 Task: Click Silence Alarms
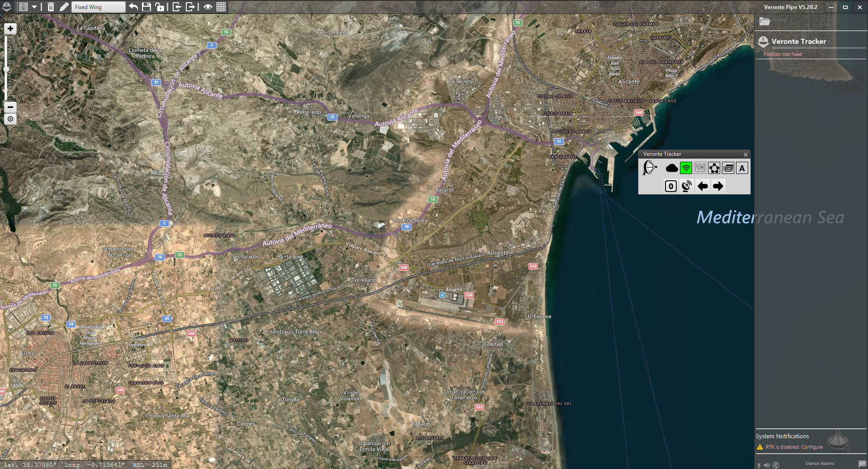819,464
